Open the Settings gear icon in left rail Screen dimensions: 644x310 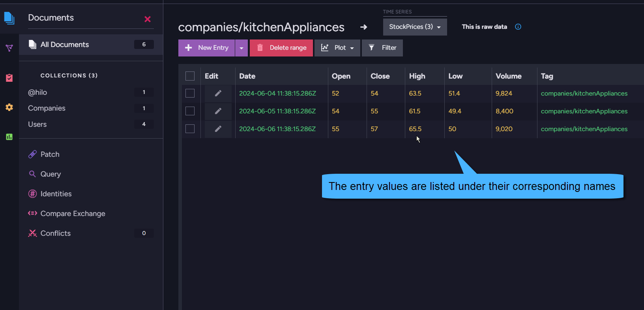(x=9, y=107)
